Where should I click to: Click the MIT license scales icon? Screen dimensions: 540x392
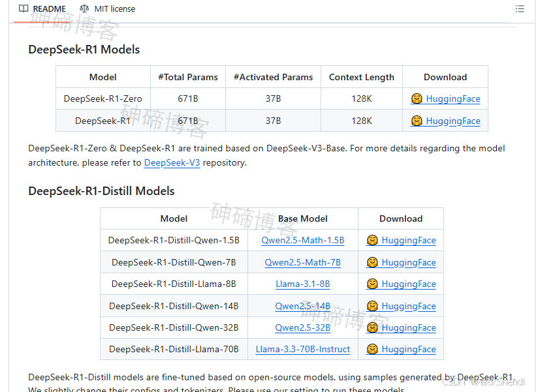84,8
